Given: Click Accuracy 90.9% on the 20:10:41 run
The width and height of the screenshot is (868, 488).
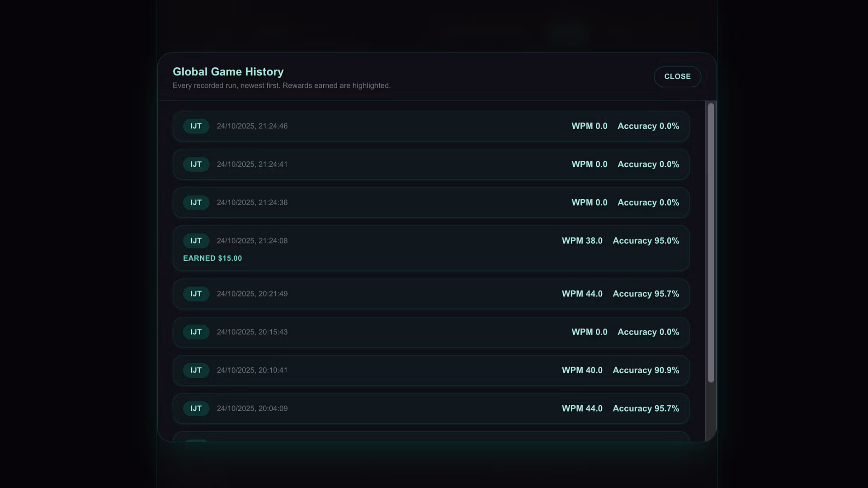Looking at the screenshot, I should pyautogui.click(x=646, y=370).
